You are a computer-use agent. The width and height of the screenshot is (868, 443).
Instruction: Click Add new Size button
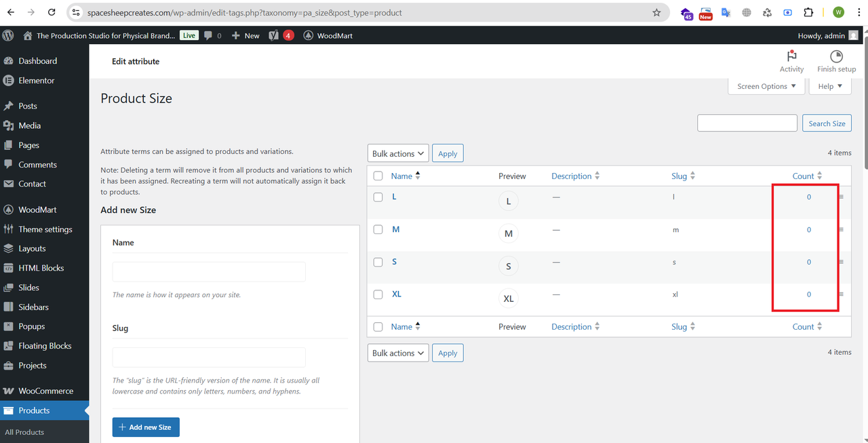(x=146, y=427)
